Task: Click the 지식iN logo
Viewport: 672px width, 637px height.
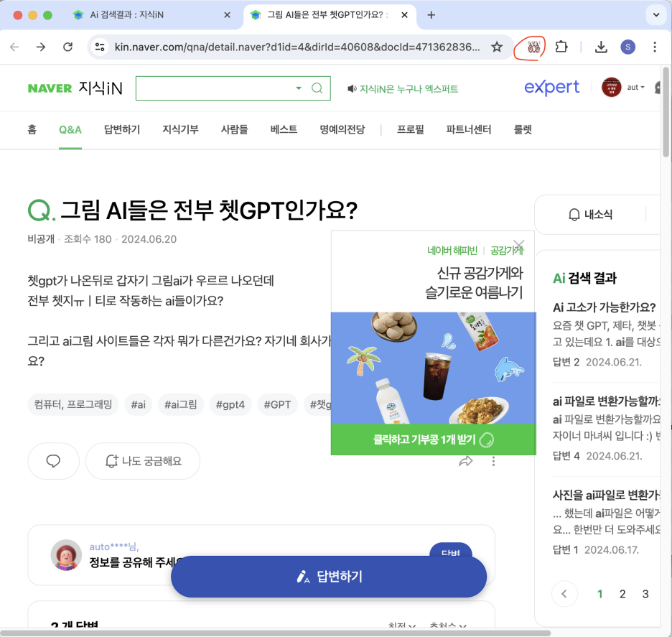Action: coord(101,88)
